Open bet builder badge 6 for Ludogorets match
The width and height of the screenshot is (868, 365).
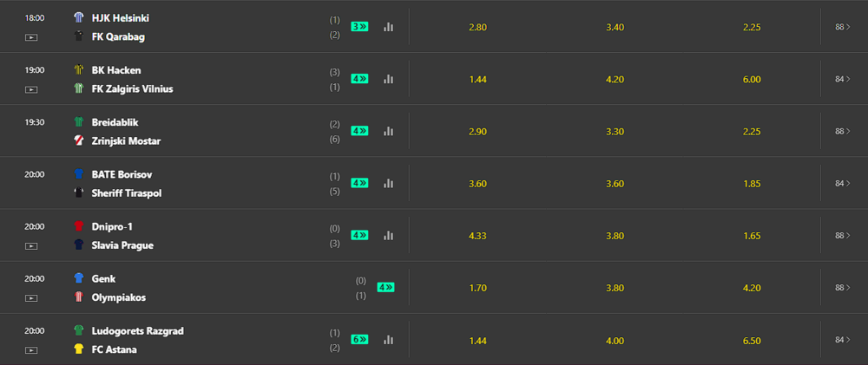click(359, 340)
